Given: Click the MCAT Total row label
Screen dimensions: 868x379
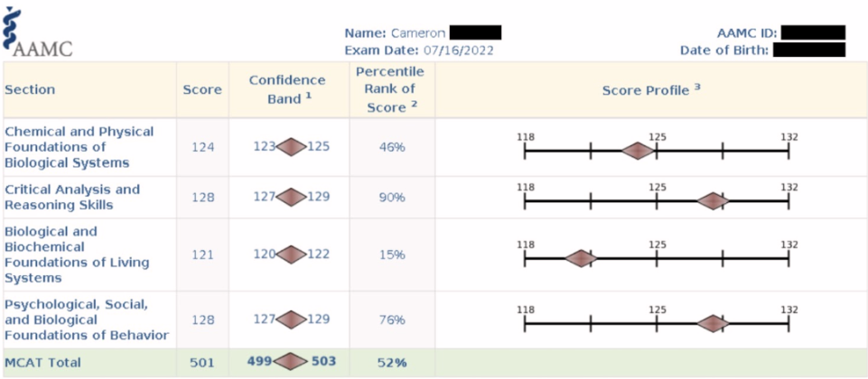Looking at the screenshot, I should (x=42, y=363).
